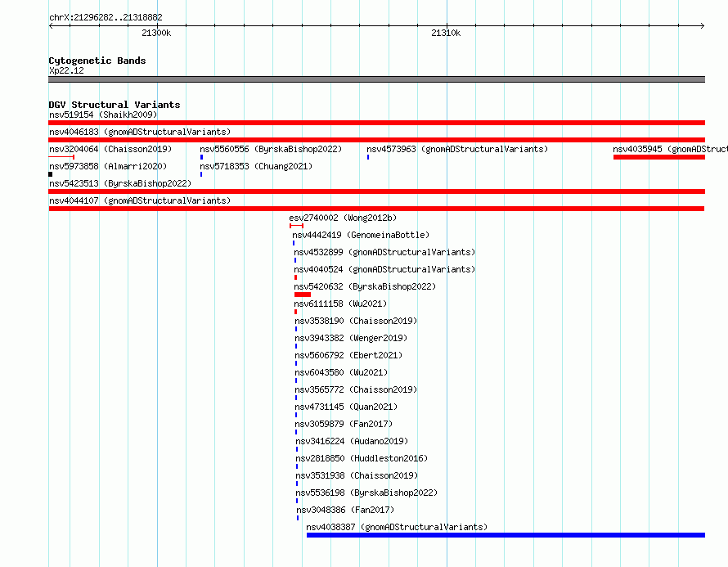Select nsv5606792 (Ebert2021) variant
The height and width of the screenshot is (567, 728).
pos(348,355)
